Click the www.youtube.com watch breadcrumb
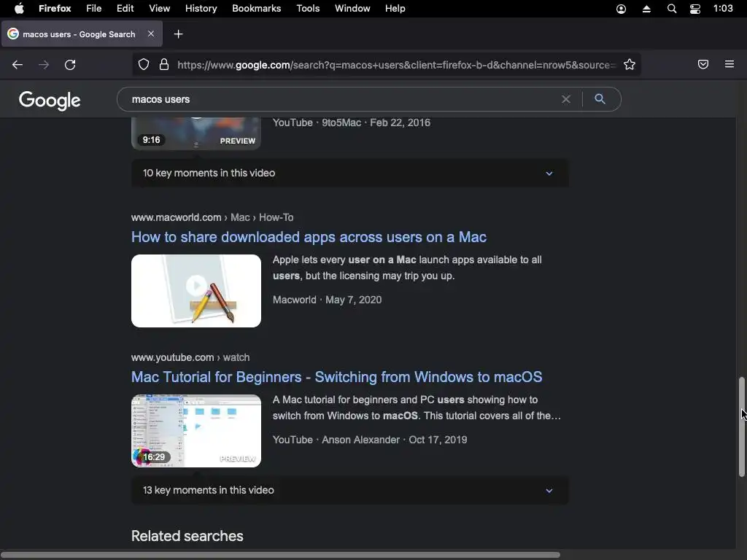This screenshot has width=747, height=560. tap(190, 357)
